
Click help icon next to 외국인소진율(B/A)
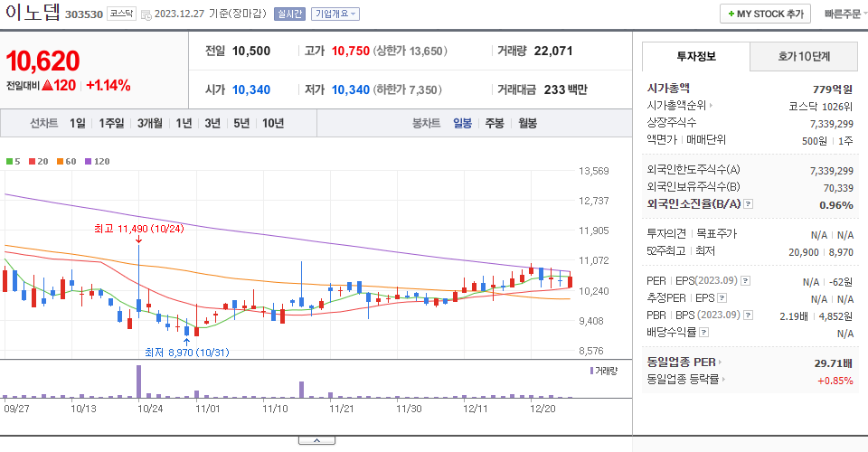(748, 204)
